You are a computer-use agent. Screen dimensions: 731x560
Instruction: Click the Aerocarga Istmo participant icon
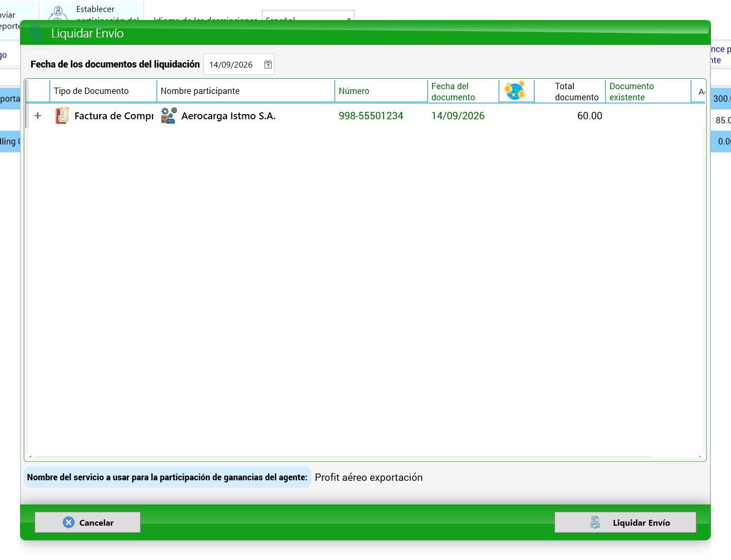click(169, 116)
